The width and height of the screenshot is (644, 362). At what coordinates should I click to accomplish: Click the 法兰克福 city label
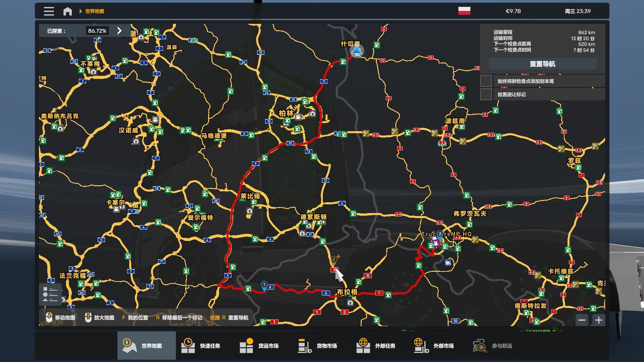(x=72, y=275)
